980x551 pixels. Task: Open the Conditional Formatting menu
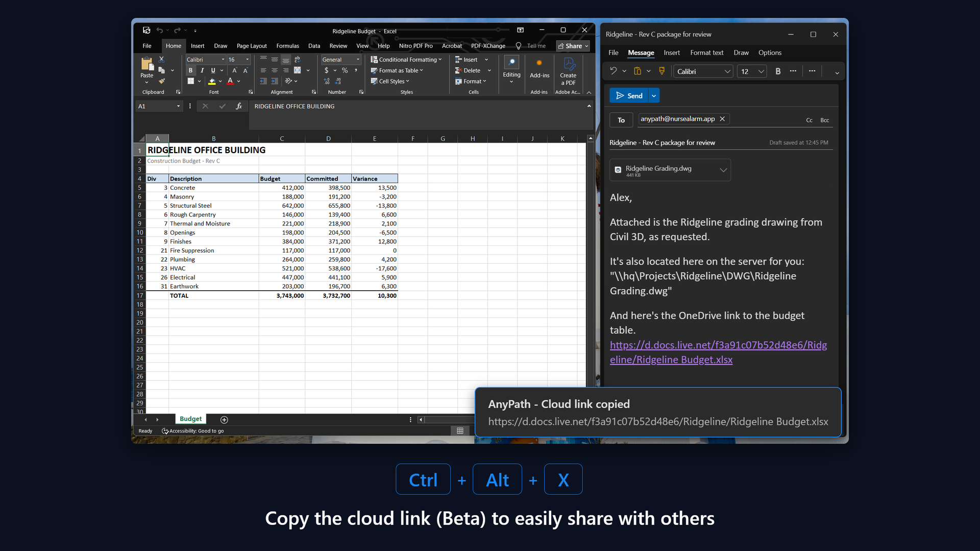coord(406,60)
